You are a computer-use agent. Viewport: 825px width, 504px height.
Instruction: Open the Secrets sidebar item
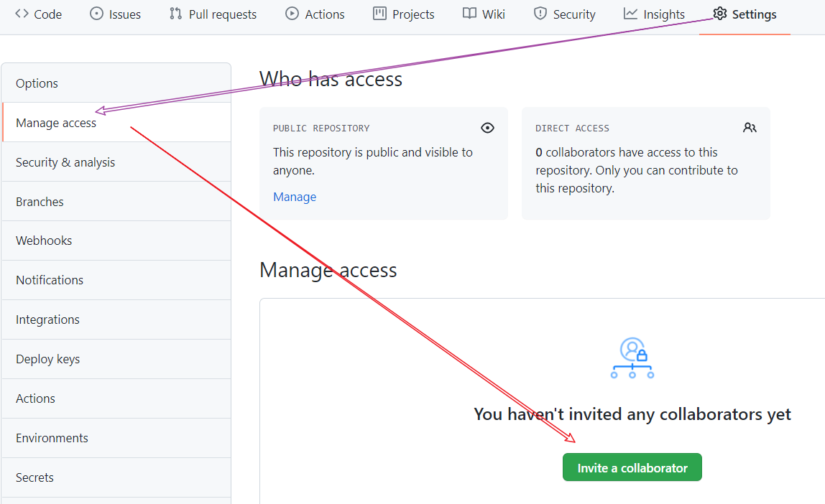(x=34, y=477)
